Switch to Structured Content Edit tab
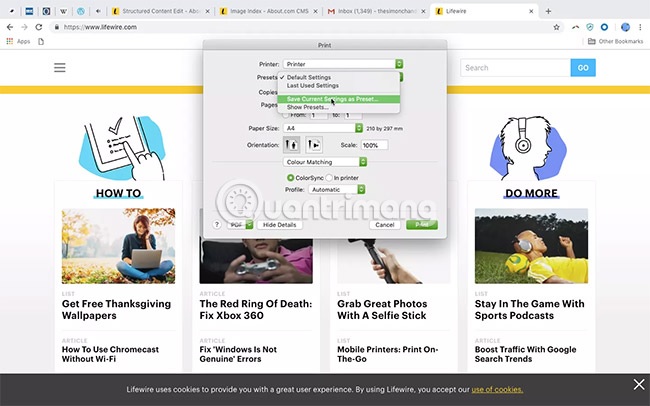The width and height of the screenshot is (650, 406). [161, 11]
